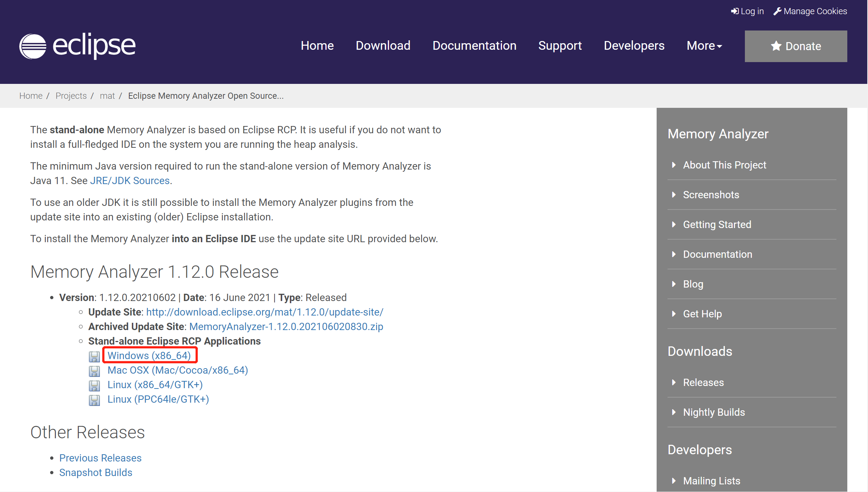Click the arrow beside About This Project
This screenshot has height=492, width=868.
[674, 165]
